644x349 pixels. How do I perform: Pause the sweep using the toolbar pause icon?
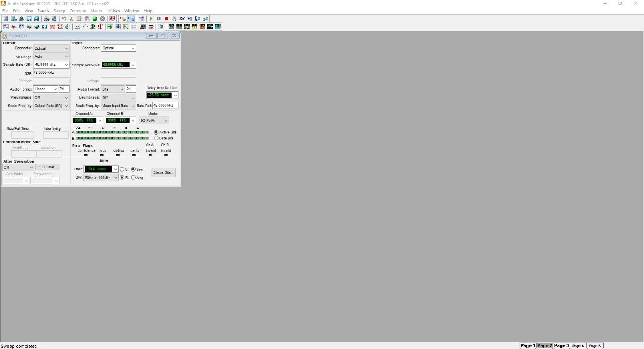(159, 19)
